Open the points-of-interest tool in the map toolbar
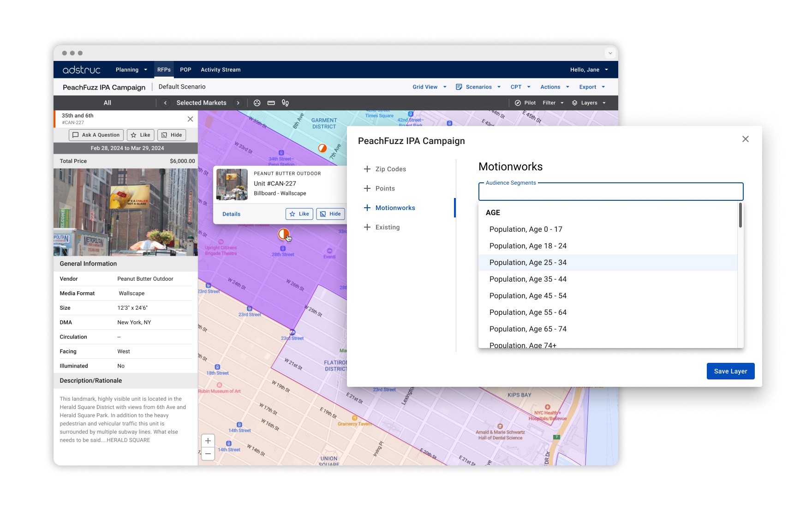Image resolution: width=812 pixels, height=517 pixels. (257, 103)
